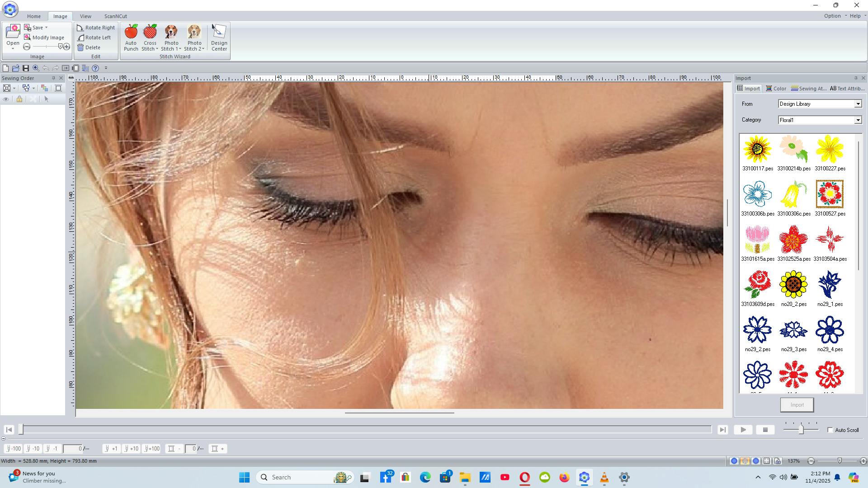Click the Import button below thumbnails
The image size is (868, 488).
coord(797,405)
